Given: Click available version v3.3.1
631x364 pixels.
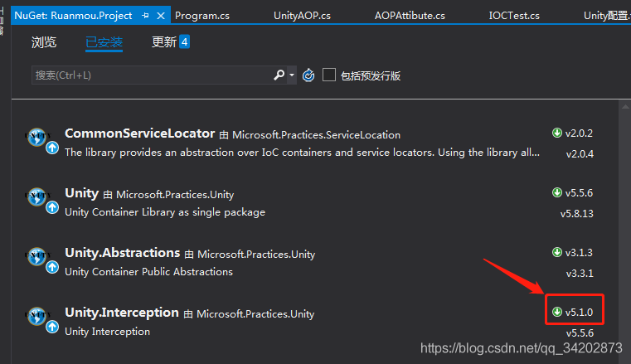Looking at the screenshot, I should click(x=580, y=273).
